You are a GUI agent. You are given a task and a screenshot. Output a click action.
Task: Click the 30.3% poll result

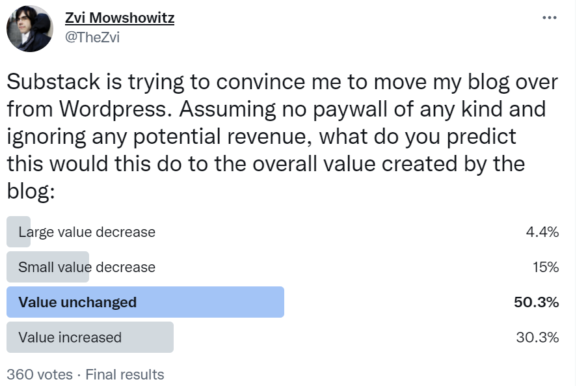click(x=537, y=337)
